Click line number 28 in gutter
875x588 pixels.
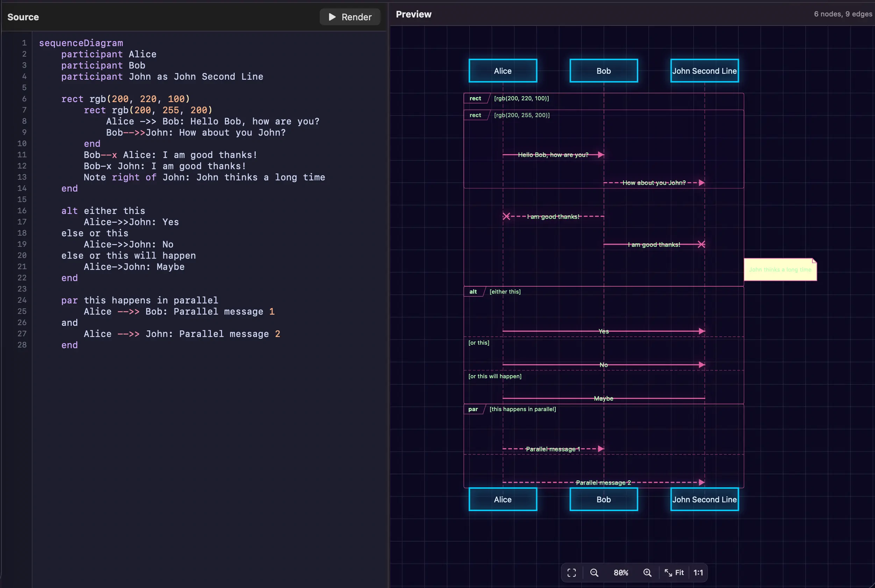22,345
